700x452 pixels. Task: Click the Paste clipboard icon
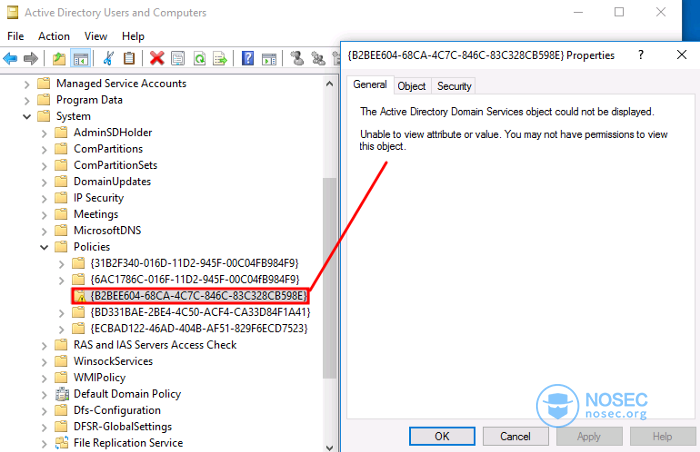click(x=129, y=59)
